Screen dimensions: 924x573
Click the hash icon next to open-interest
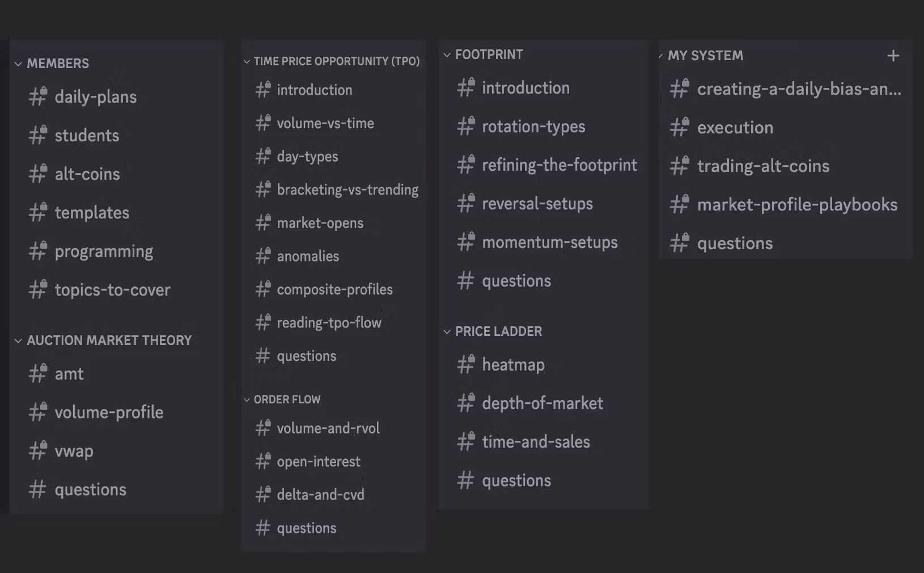click(x=263, y=461)
